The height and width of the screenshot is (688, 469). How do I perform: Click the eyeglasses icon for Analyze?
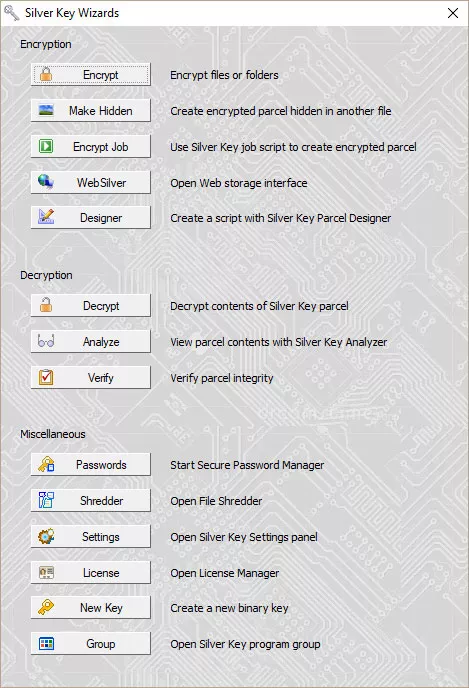46,341
